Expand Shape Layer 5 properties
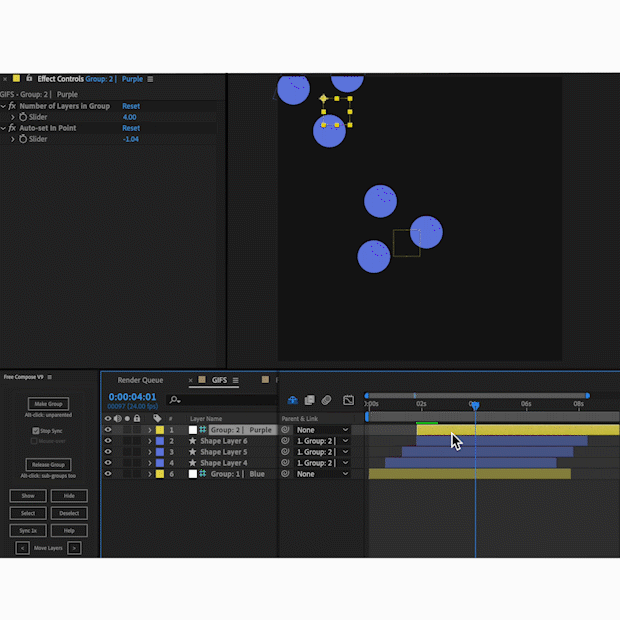The height and width of the screenshot is (620, 620). click(x=150, y=452)
